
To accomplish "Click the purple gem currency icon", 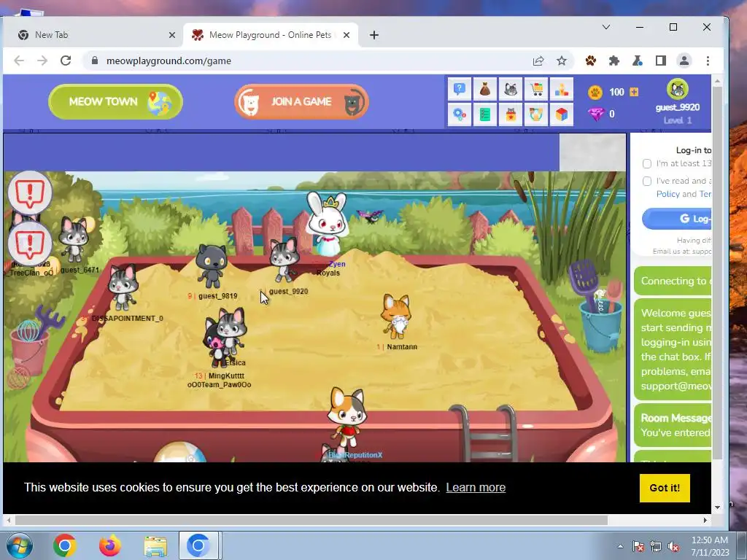I will (595, 114).
